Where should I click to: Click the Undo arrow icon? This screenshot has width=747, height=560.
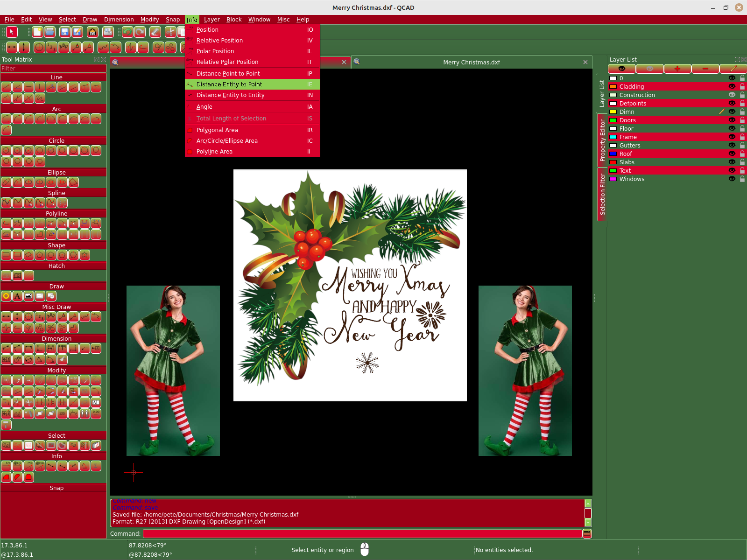tap(127, 32)
